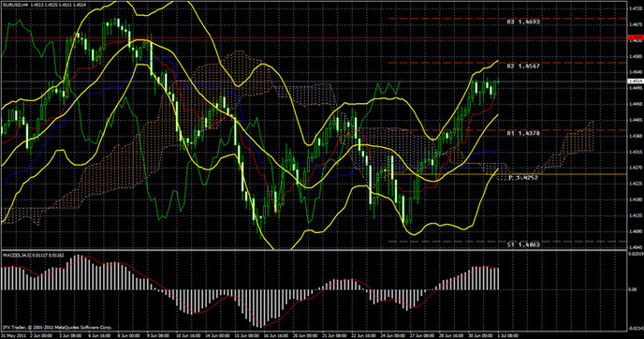Click the IFX Trader copyright text
The width and height of the screenshot is (644, 339).
pos(57,328)
